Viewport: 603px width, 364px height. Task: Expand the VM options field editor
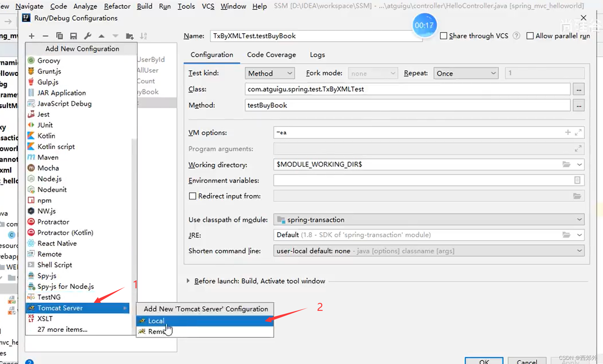tap(578, 132)
